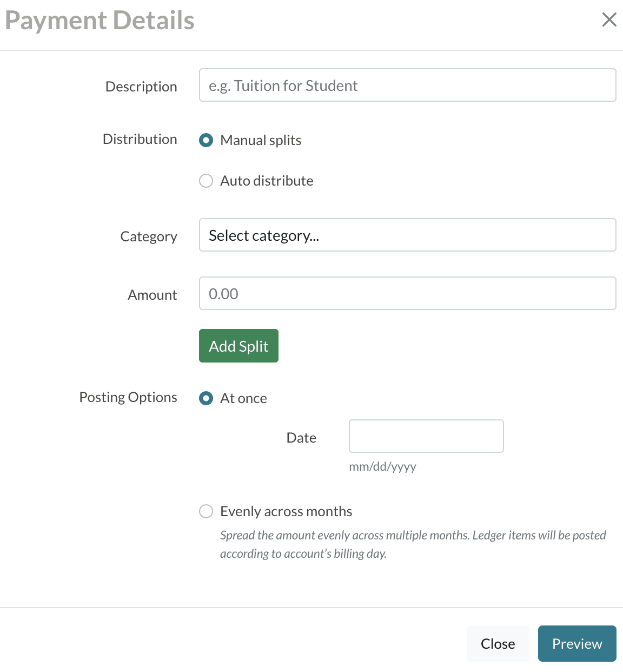The image size is (623, 672).
Task: Dismiss dialog with the X icon
Action: tap(609, 19)
